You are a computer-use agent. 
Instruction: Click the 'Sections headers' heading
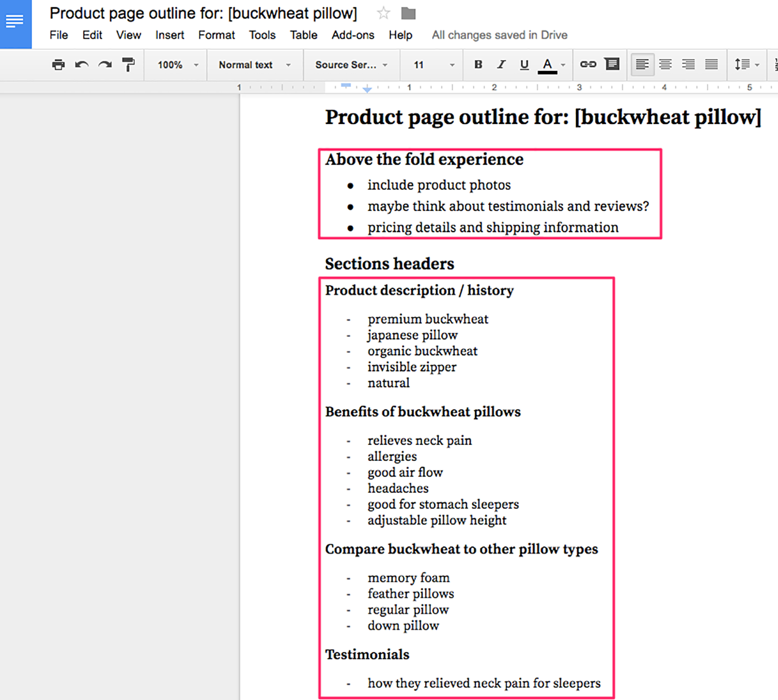click(x=390, y=264)
